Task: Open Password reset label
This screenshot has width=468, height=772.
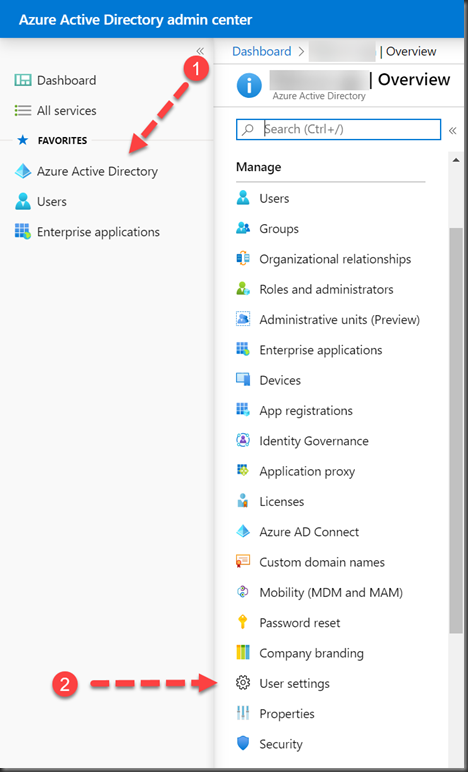Action: [300, 622]
